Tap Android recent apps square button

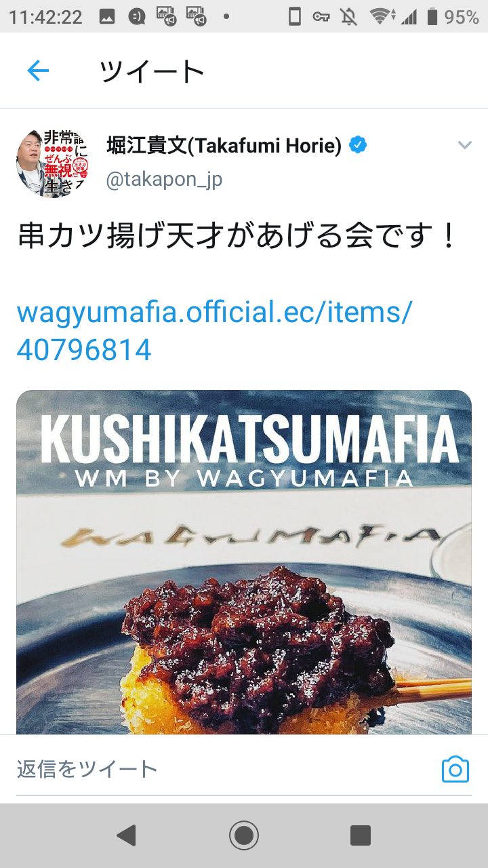361,835
